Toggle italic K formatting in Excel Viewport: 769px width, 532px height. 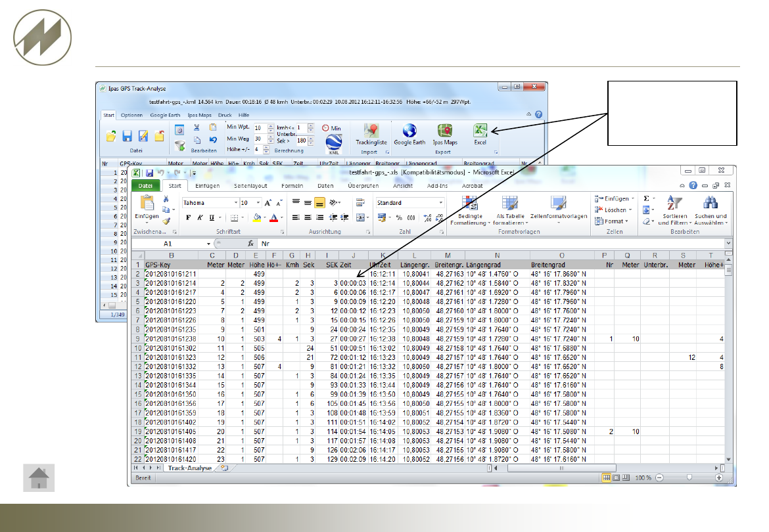(x=200, y=217)
